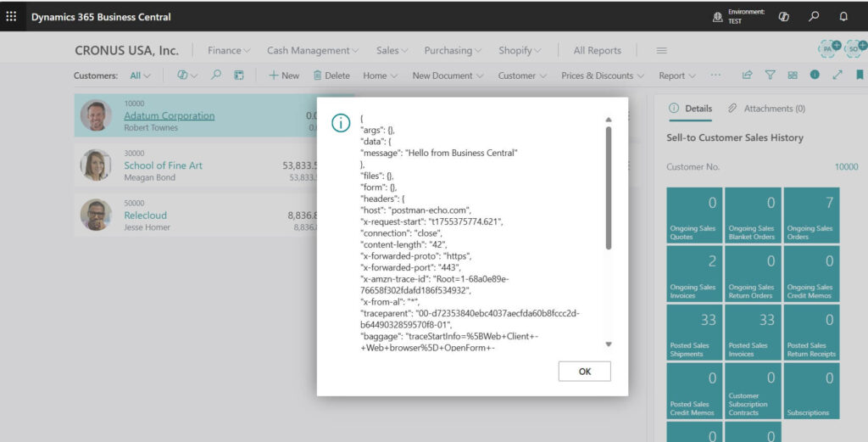The image size is (868, 442).
Task: Click the share icon in action bar
Action: click(747, 76)
